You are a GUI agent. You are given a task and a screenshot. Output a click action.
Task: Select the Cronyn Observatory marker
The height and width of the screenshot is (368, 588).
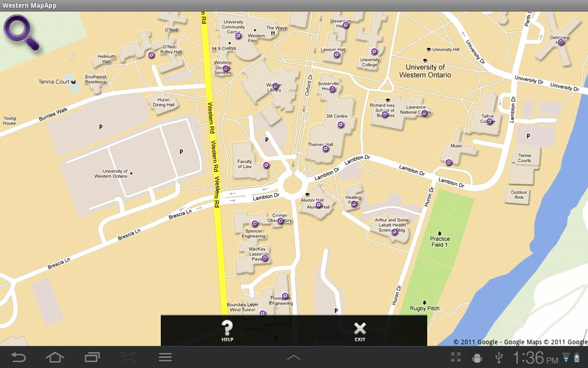tap(280, 221)
